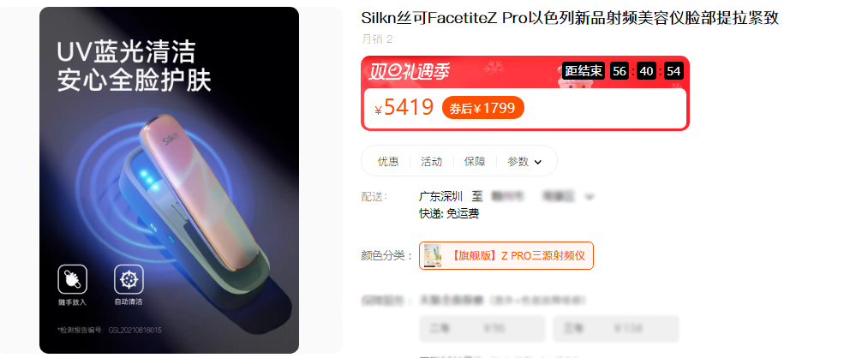This screenshot has height=358, width=868.
Task: Click the Silkn logo on the device image
Action: pos(171,138)
